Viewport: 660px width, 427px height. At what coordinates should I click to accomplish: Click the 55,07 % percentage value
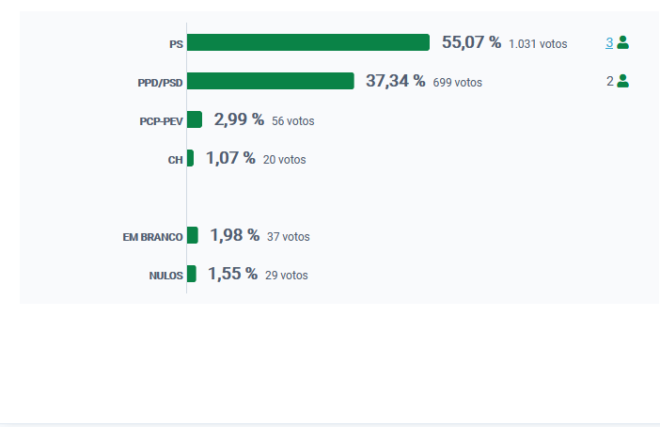pyautogui.click(x=471, y=42)
